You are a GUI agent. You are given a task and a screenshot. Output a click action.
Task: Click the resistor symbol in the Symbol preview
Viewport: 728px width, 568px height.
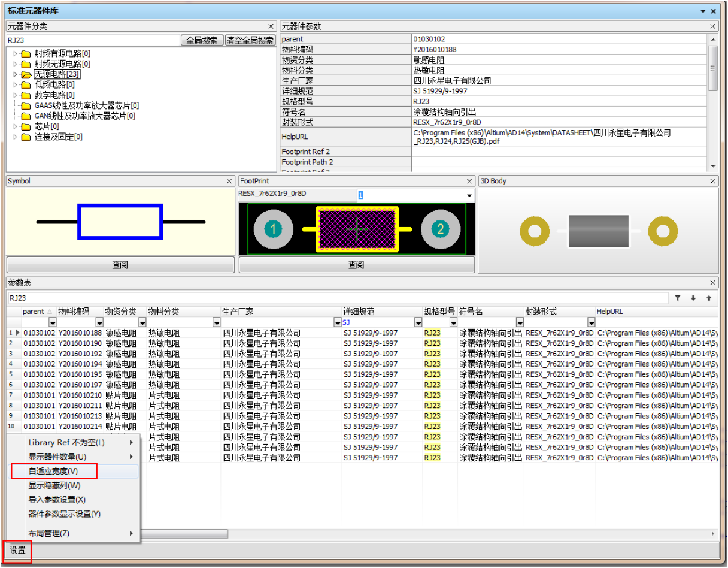(120, 222)
